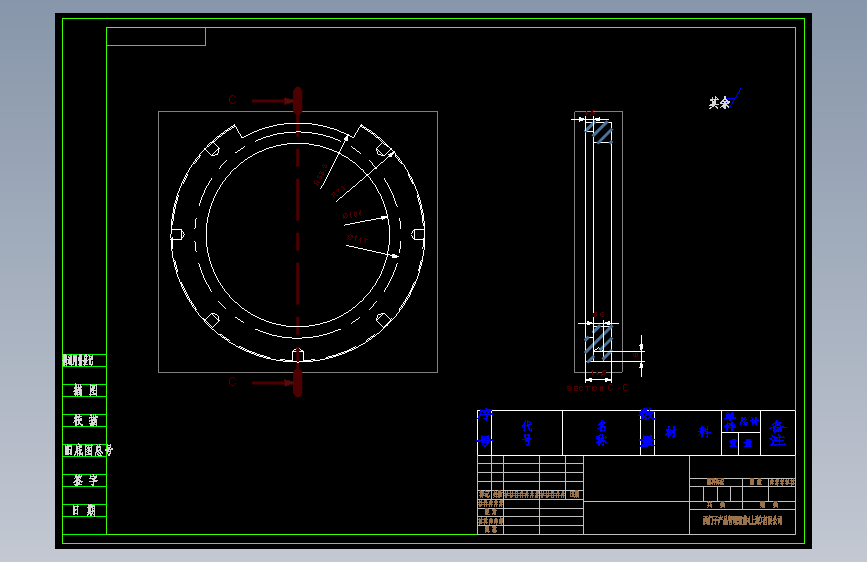867x562 pixels.
Task: Click the "数量" column header
Action: [647, 428]
